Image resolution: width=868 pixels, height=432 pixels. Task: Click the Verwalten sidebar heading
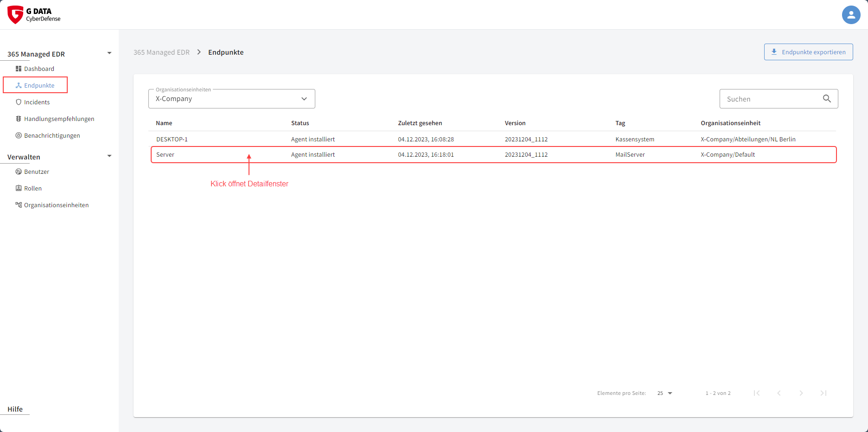click(x=24, y=157)
